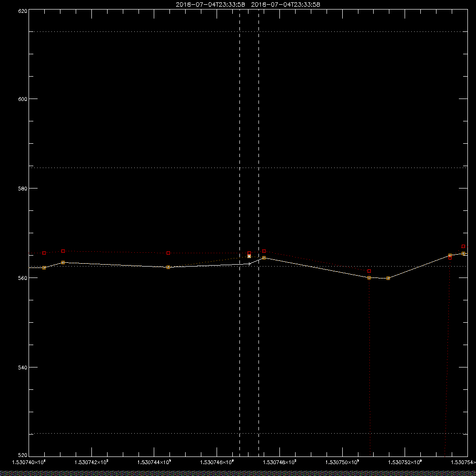Click the red marker above 1.530744×10⁹
The width and height of the screenshot is (476, 476).
tap(168, 253)
